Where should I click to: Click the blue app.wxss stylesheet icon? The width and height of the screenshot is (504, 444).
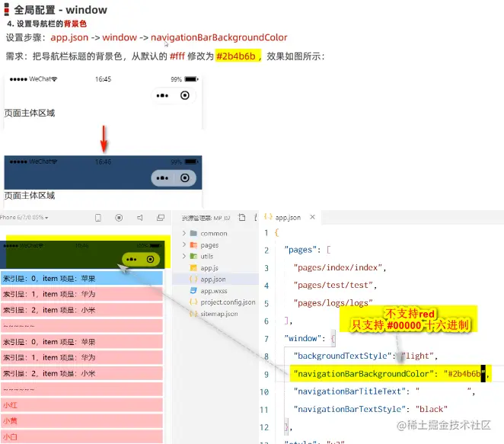193,291
